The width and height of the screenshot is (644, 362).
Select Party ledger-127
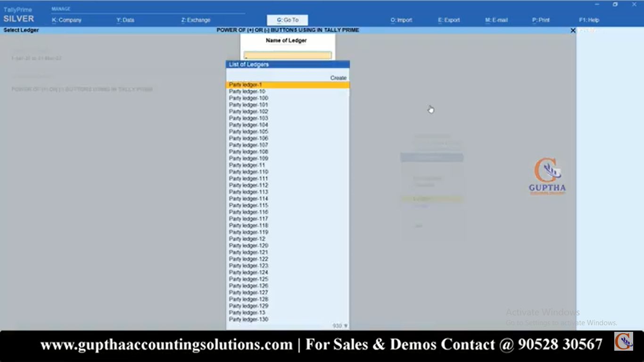click(288, 292)
